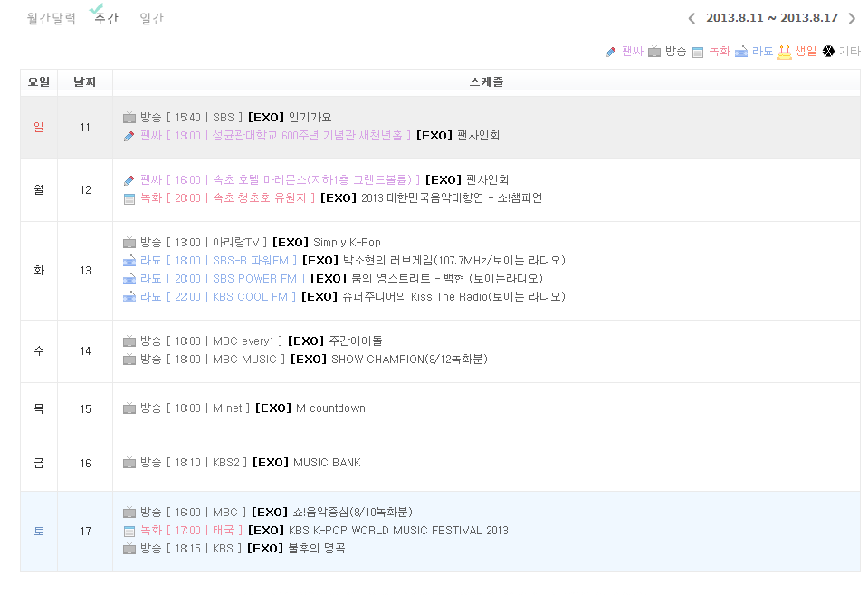The height and width of the screenshot is (595, 868).
Task: Click the pencil icon beside 팬싸 legend
Action: (611, 52)
